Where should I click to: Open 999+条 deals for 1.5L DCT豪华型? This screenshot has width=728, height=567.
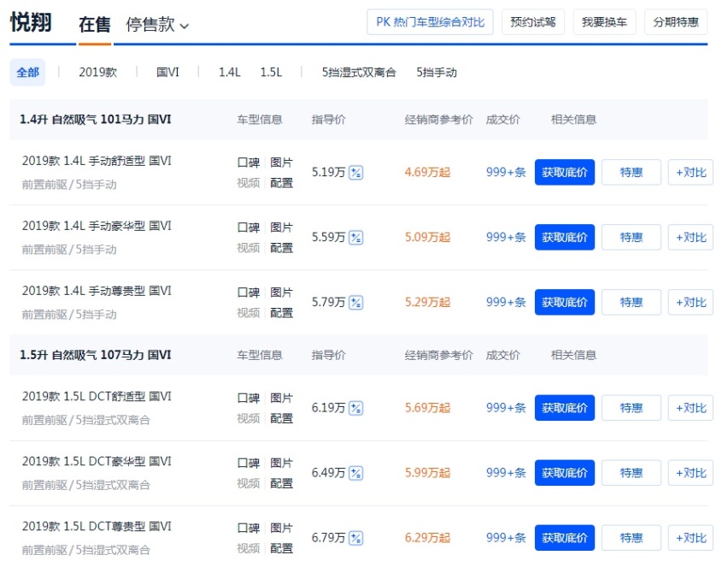click(506, 473)
